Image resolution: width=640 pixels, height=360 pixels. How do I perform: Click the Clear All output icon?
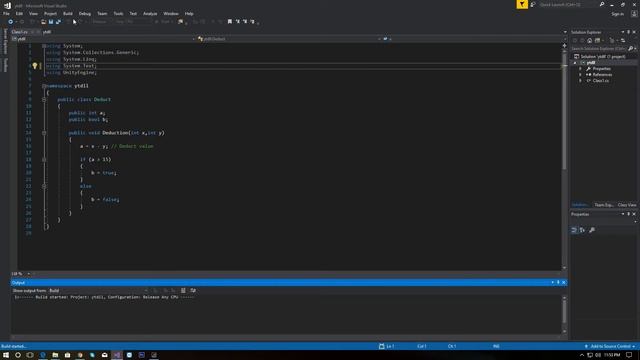183,291
